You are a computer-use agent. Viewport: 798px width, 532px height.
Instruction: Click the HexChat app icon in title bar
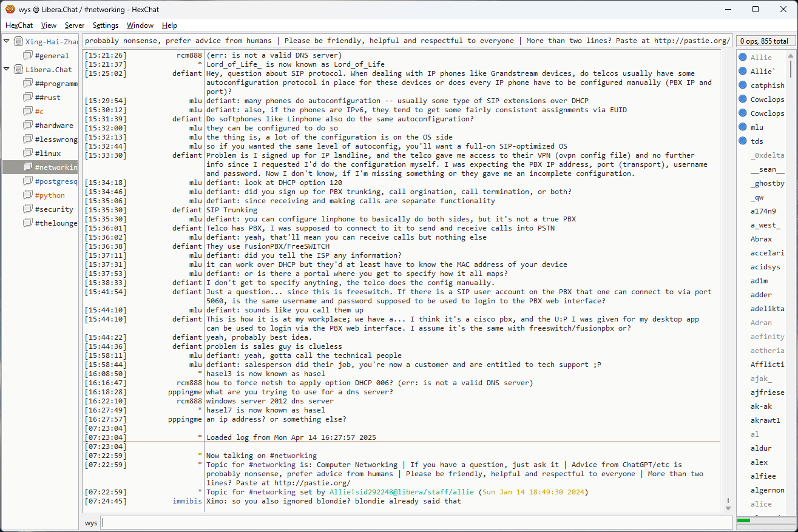10,9
